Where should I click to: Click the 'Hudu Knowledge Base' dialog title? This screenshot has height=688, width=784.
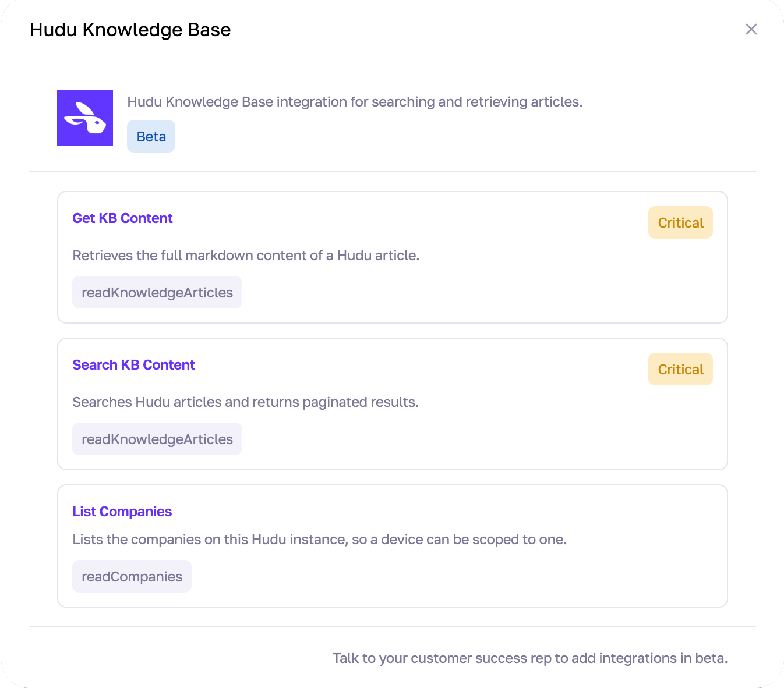coord(130,30)
